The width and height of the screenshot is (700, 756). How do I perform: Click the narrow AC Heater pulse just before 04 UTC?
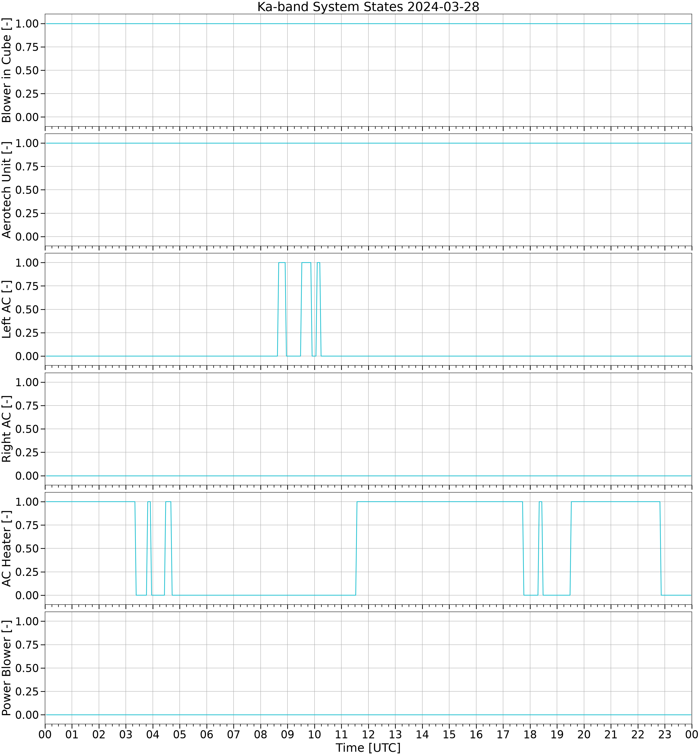tap(149, 548)
